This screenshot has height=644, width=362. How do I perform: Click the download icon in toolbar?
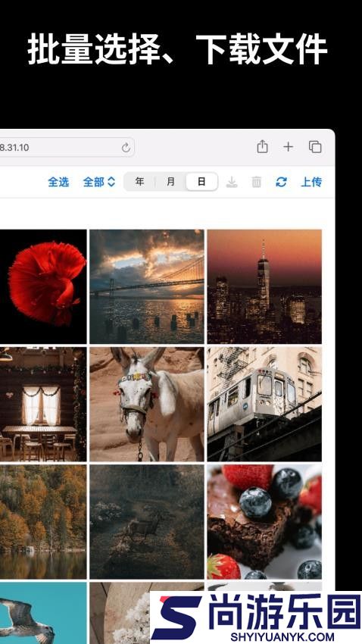pyautogui.click(x=232, y=182)
